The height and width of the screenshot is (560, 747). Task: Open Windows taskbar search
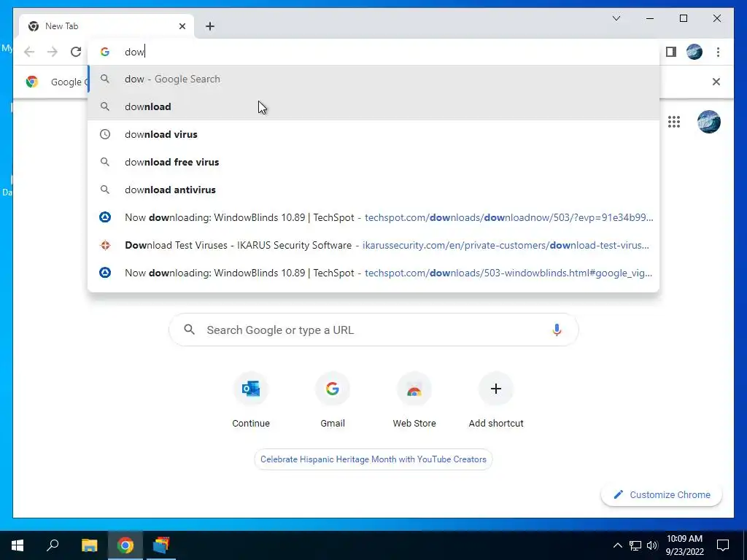[x=53, y=545]
